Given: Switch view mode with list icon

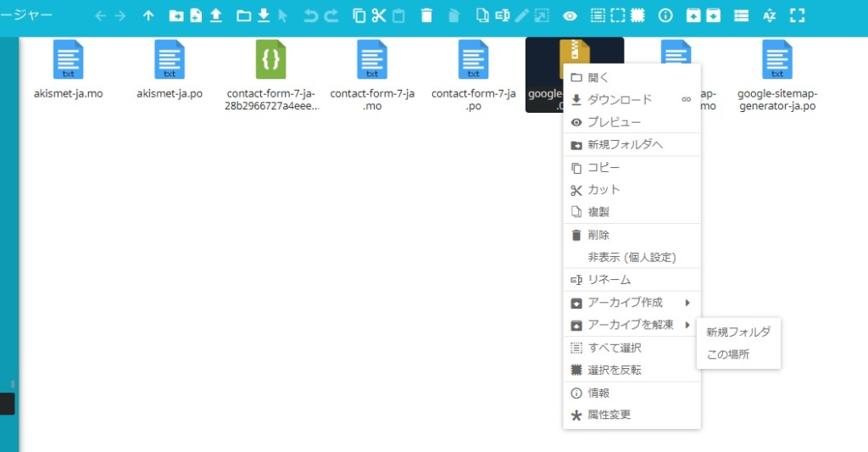Looking at the screenshot, I should 741,16.
